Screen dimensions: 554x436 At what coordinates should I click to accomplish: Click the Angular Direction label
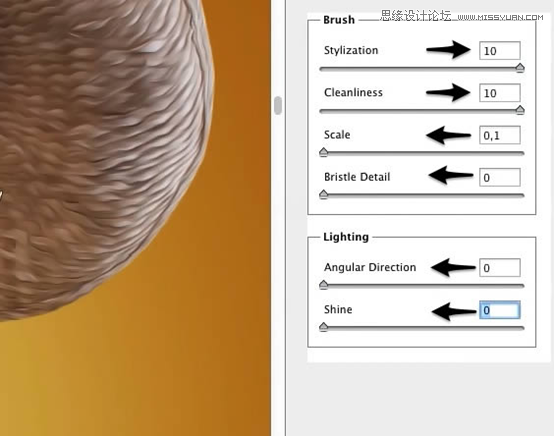point(370,267)
